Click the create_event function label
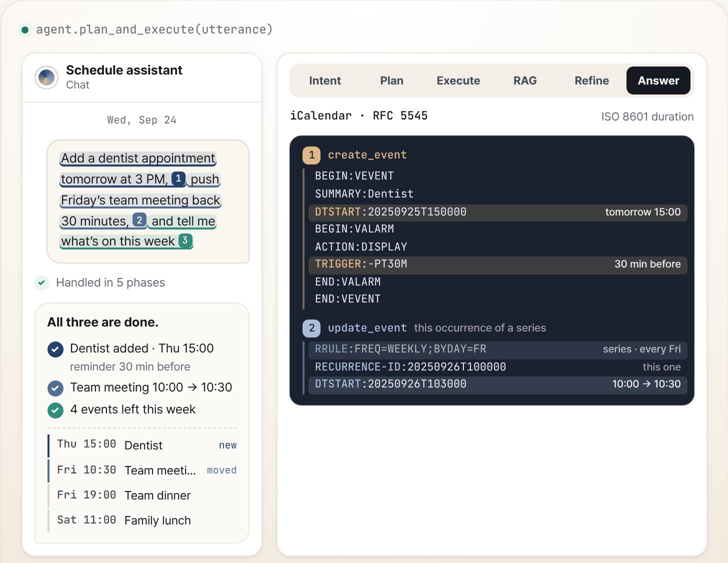728x563 pixels. click(x=367, y=155)
